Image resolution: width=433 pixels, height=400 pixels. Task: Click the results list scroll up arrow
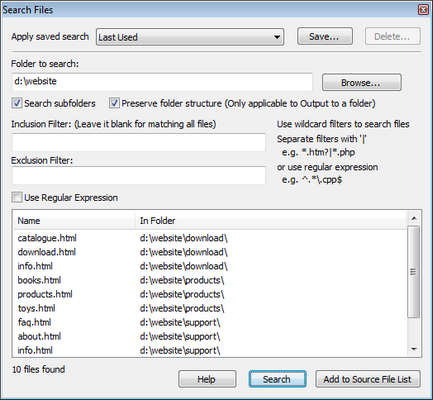coord(414,218)
